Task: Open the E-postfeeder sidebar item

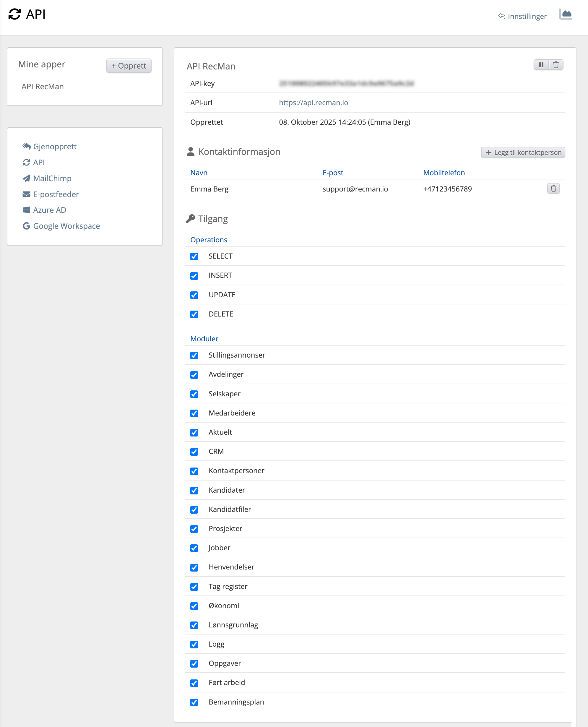Action: [56, 194]
